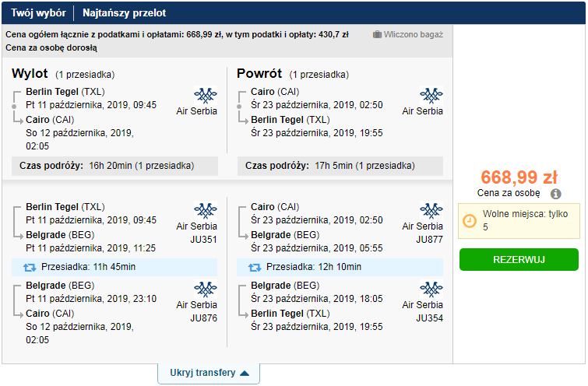Switch to the Twój wybór tab
The height and width of the screenshot is (386, 588).
[38, 12]
